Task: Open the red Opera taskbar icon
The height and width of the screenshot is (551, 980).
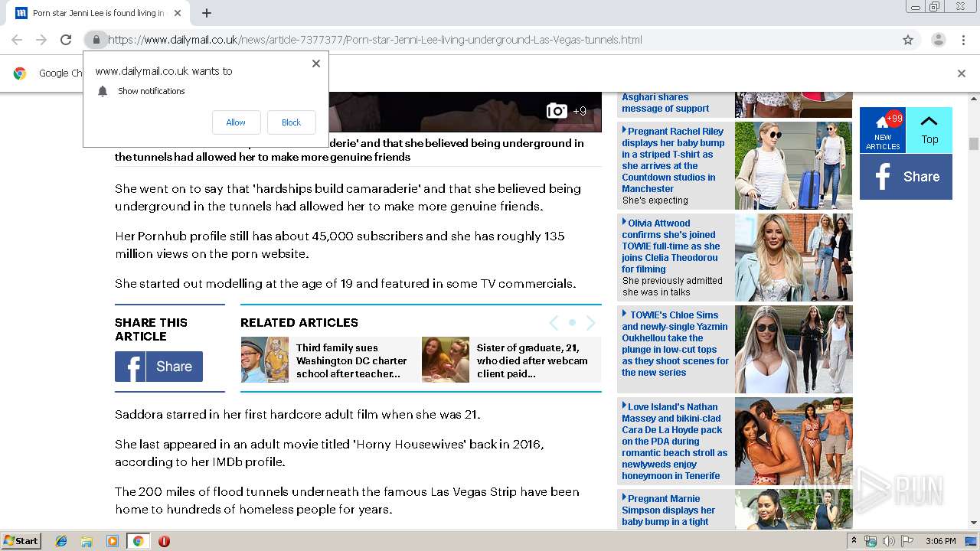Action: [164, 541]
